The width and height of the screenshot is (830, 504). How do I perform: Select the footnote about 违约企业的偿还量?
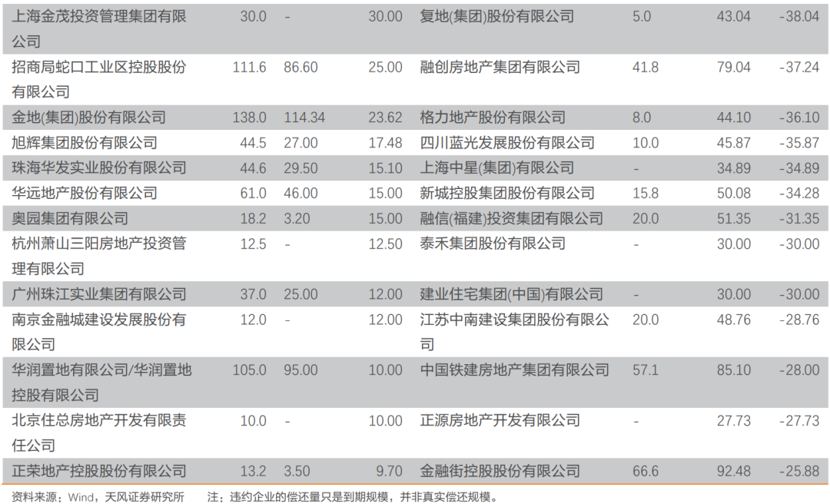(x=353, y=497)
